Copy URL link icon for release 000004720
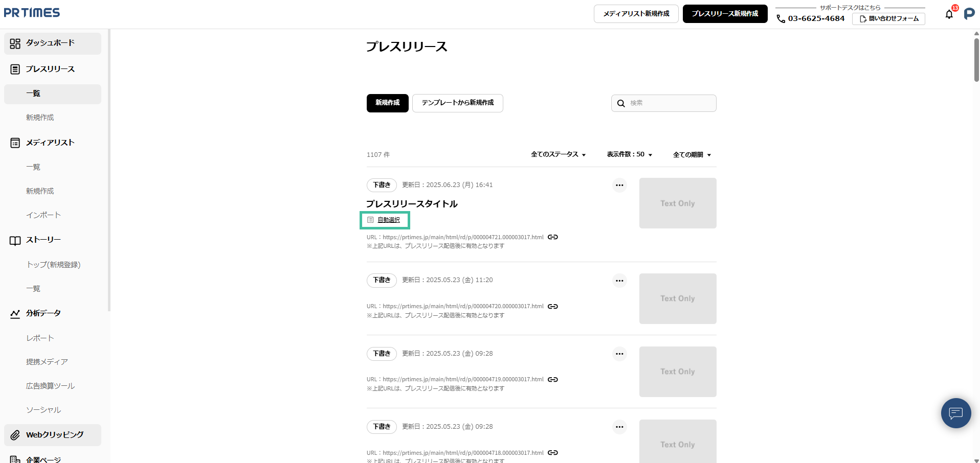The height and width of the screenshot is (463, 980). pos(552,307)
